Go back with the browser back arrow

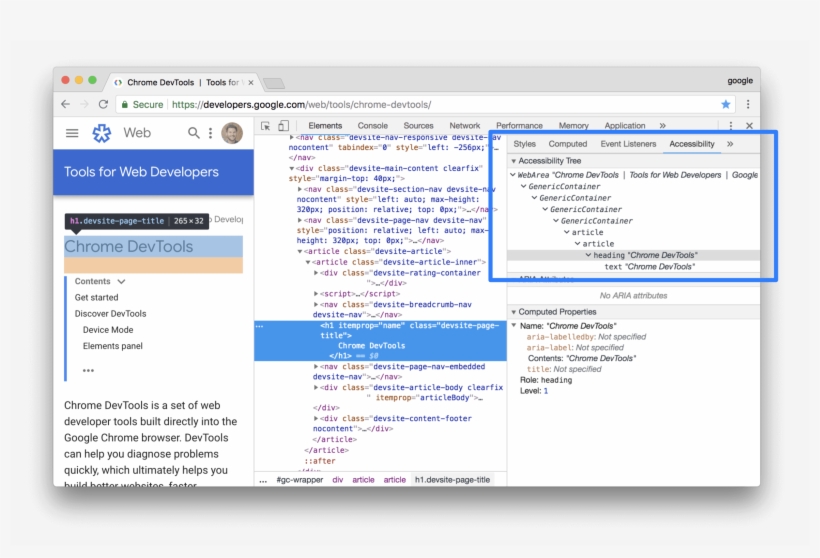click(66, 104)
